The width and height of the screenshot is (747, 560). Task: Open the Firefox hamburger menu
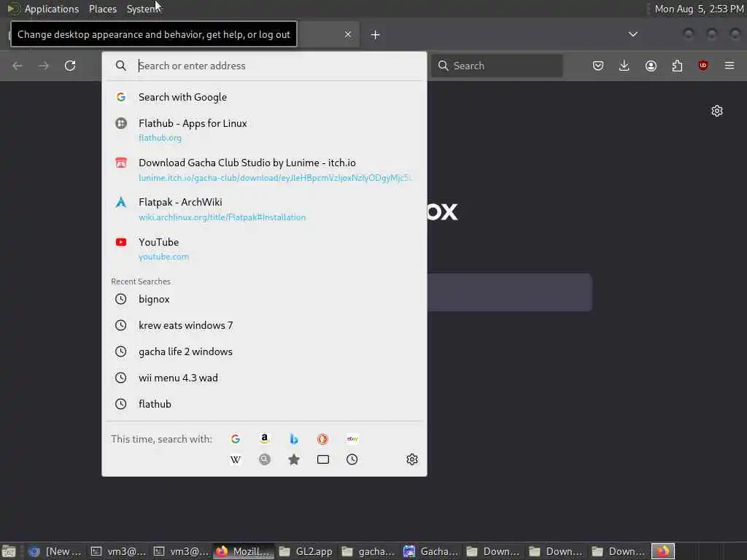point(729,66)
